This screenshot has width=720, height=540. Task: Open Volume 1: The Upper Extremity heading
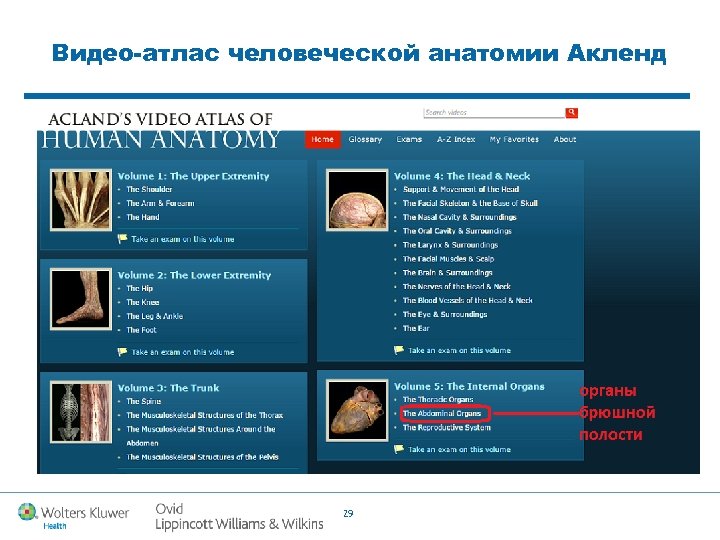click(x=193, y=176)
